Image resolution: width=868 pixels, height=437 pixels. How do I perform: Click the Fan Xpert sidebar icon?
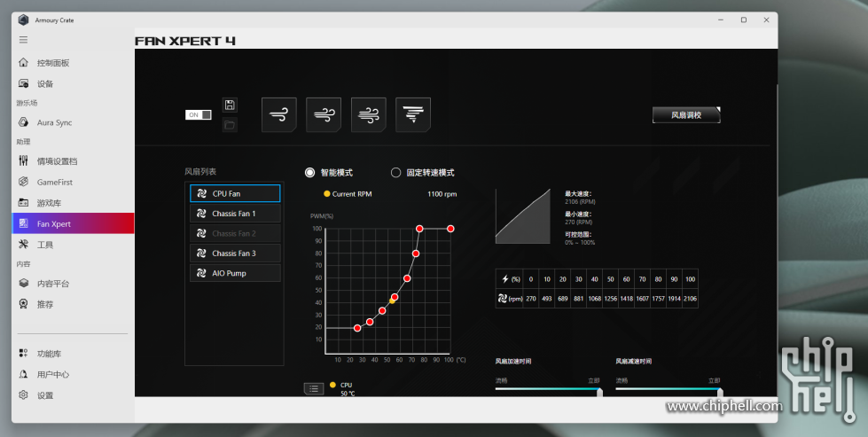[23, 223]
